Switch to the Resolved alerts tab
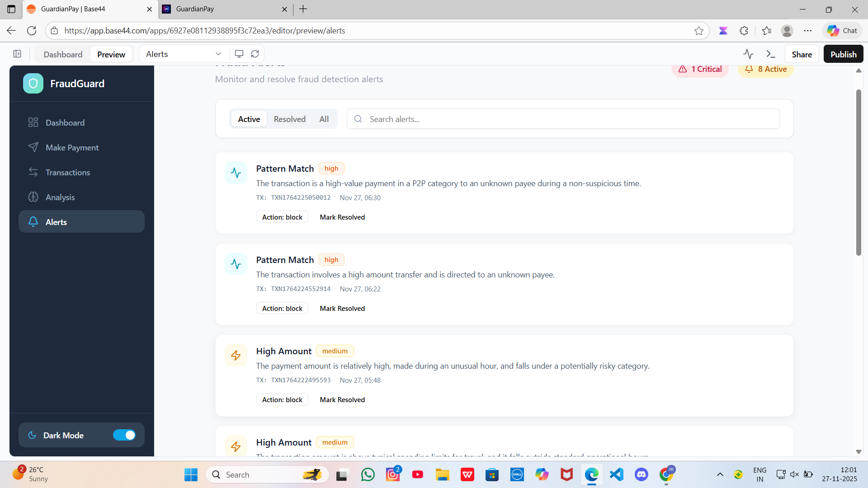 click(289, 119)
